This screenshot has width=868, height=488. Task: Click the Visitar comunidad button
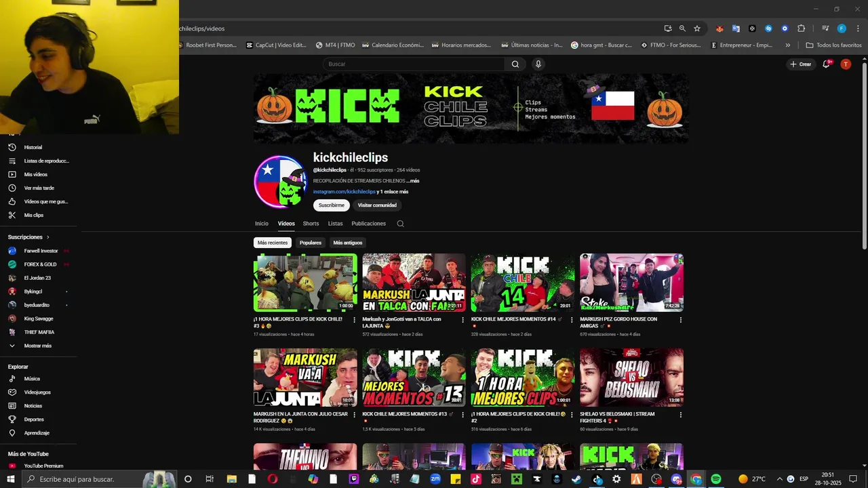tap(377, 205)
